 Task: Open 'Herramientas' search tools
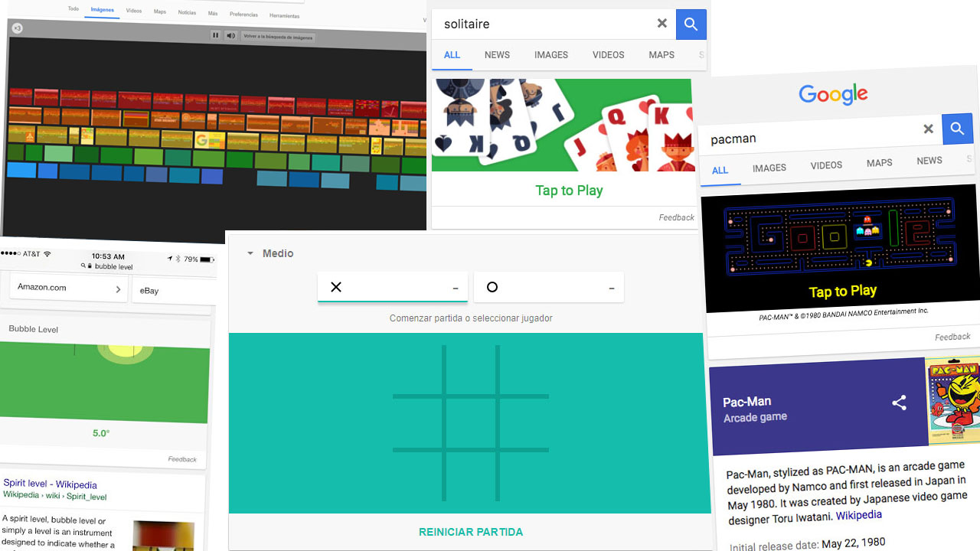[284, 15]
